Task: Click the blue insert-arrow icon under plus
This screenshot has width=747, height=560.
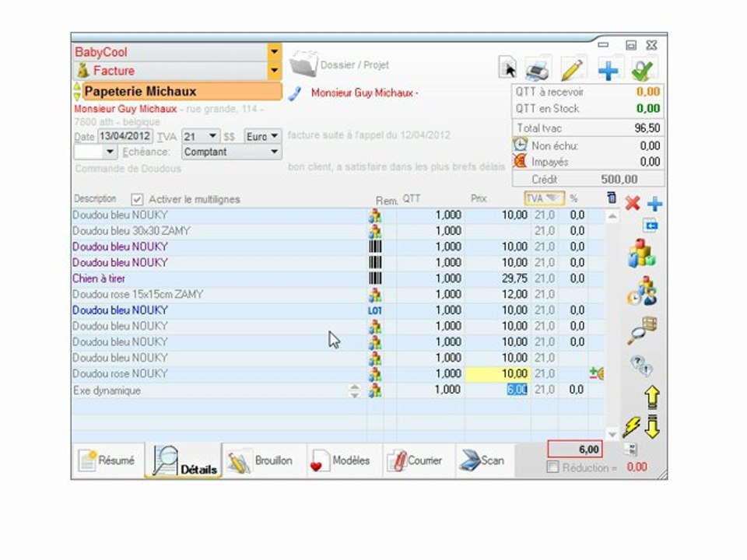Action: coord(651,226)
